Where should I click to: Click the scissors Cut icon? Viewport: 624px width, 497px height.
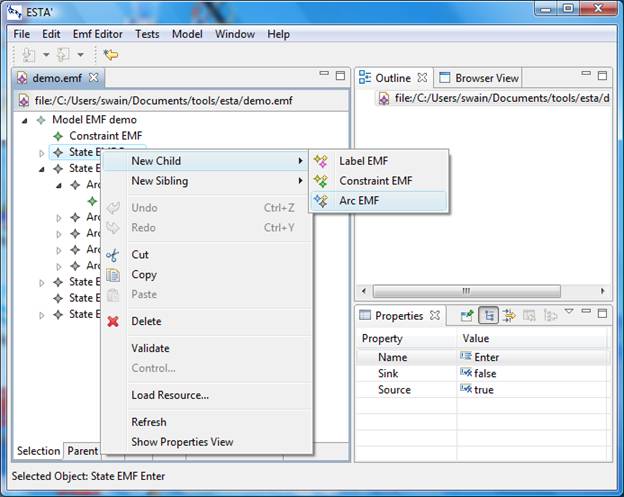click(x=113, y=255)
